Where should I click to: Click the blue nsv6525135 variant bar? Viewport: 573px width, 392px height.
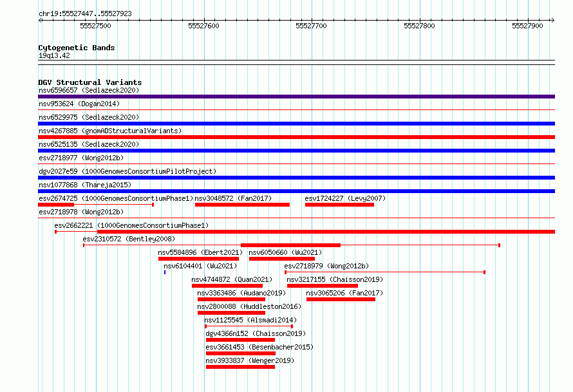[296, 151]
